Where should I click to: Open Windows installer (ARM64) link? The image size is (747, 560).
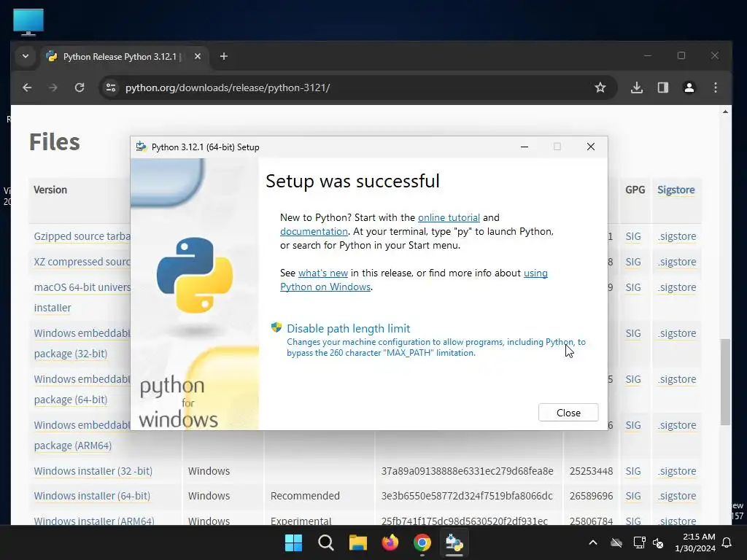tap(94, 520)
